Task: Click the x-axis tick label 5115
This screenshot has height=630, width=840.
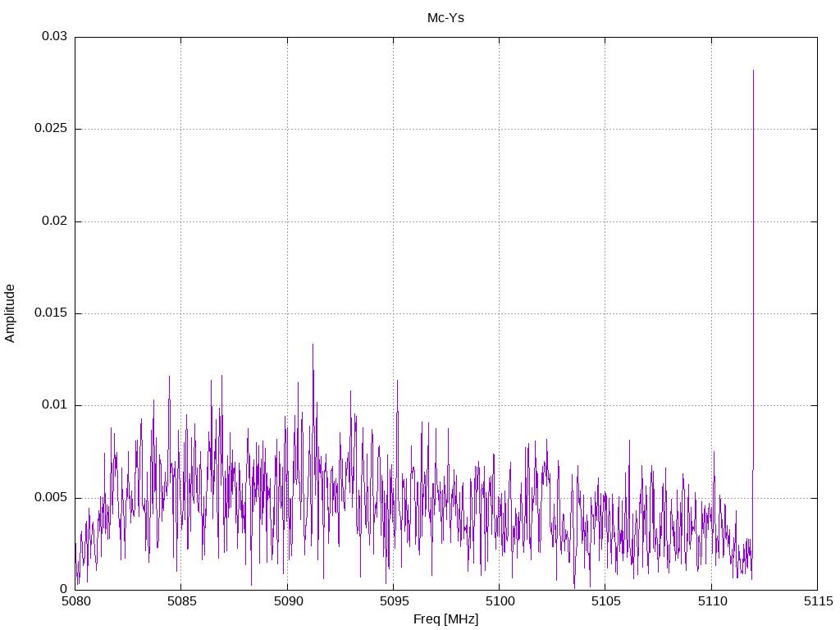Action: 818,601
